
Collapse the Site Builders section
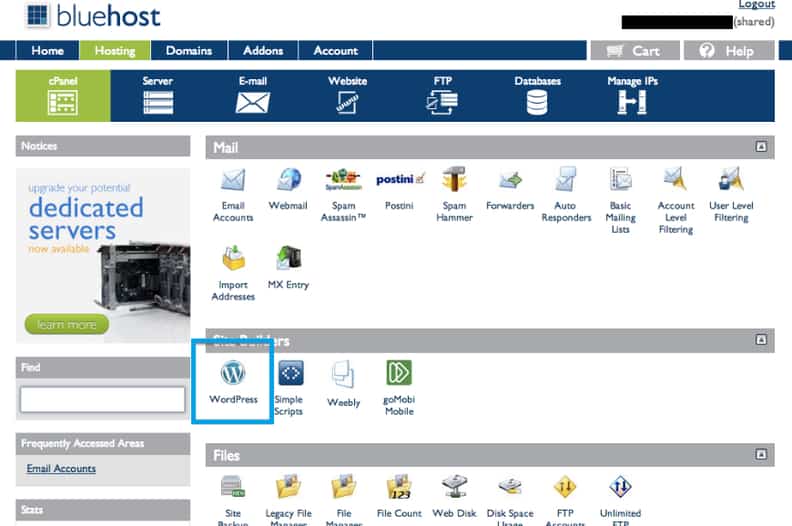761,340
